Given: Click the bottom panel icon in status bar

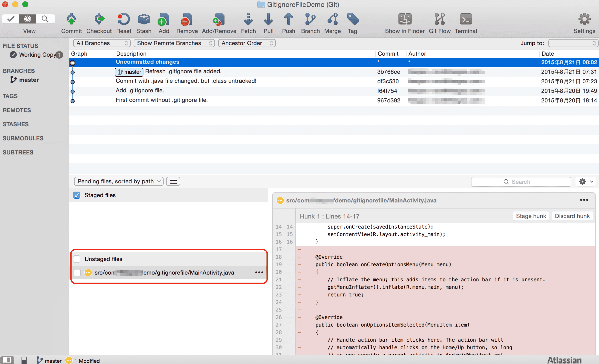Looking at the screenshot, I should point(24,360).
